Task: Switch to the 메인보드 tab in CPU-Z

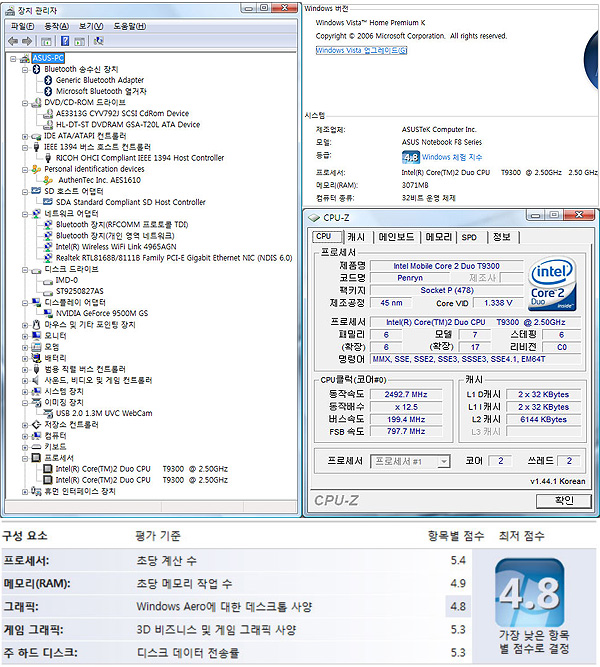Action: (x=396, y=237)
